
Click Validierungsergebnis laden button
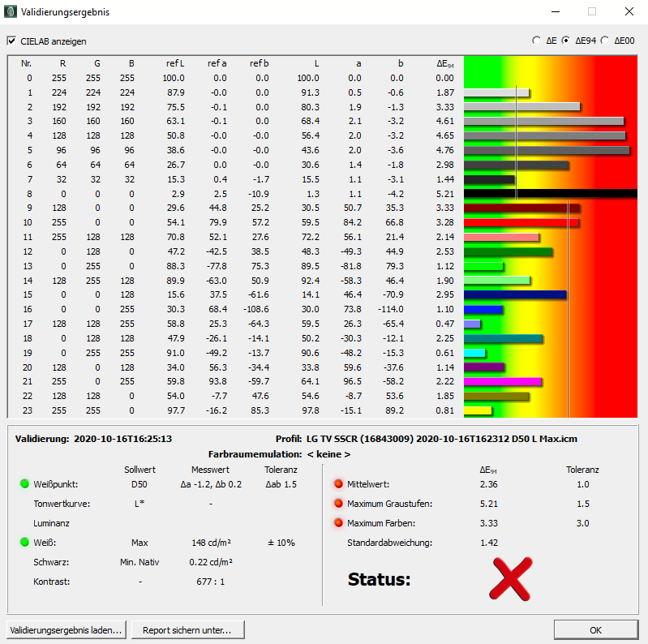67,630
